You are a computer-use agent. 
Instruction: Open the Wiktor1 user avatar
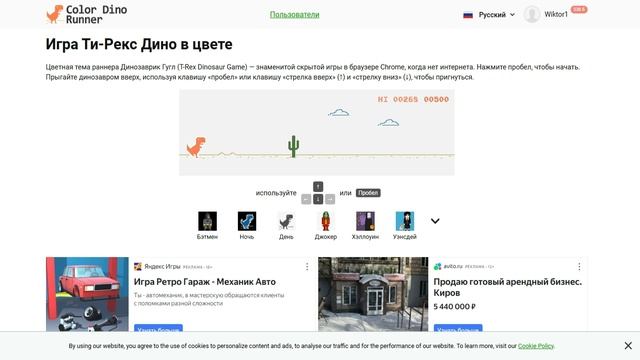click(531, 14)
